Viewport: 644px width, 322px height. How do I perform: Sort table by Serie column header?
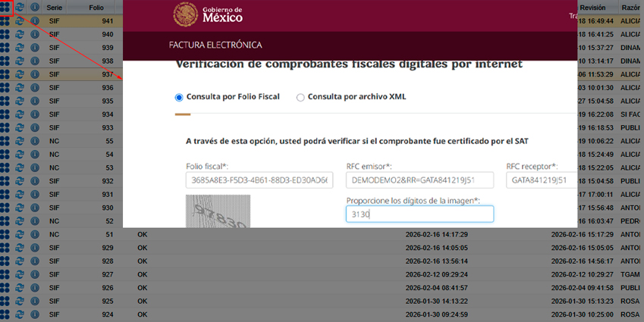[x=55, y=7]
